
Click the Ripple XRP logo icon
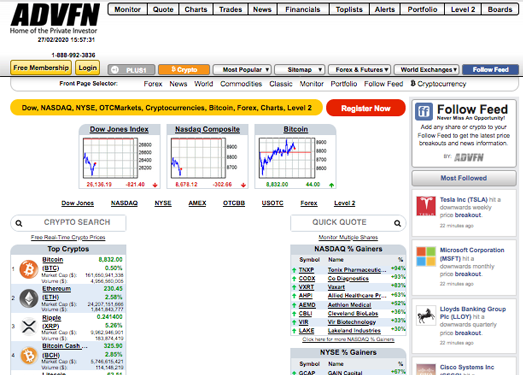pyautogui.click(x=29, y=326)
